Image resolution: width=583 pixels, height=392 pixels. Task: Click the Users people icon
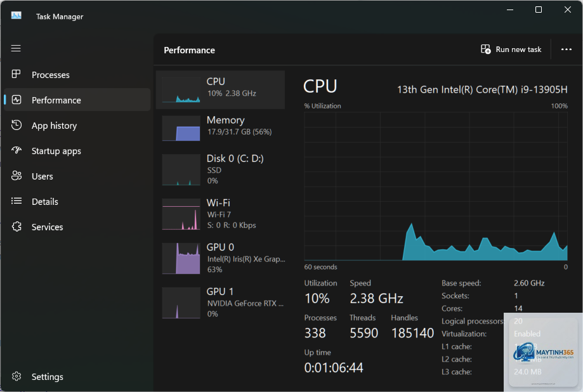point(16,176)
